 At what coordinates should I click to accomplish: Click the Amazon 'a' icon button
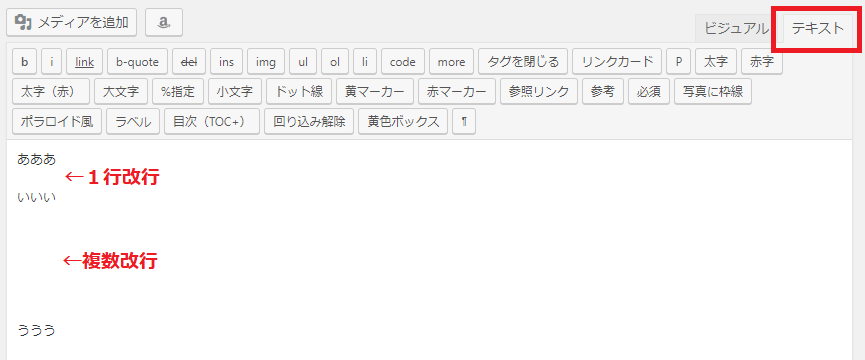click(164, 22)
